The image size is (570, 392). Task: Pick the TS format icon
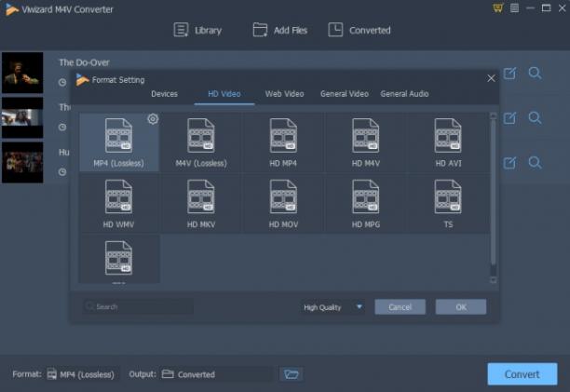pos(448,196)
